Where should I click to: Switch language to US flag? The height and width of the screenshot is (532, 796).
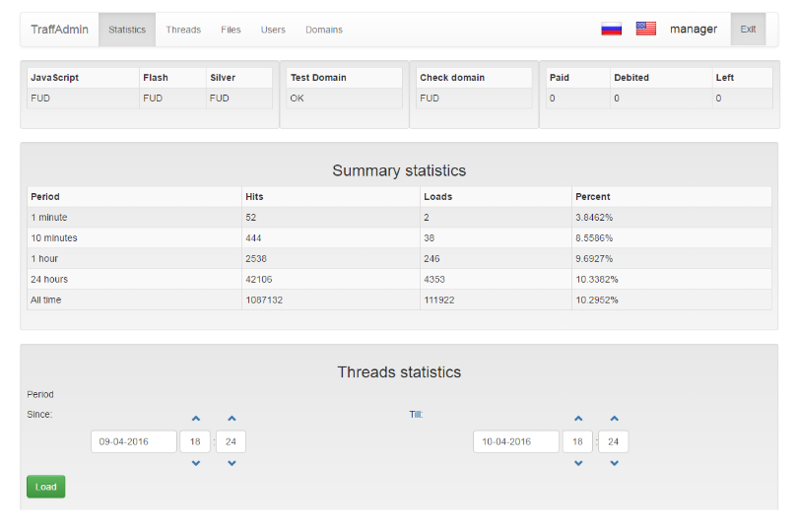(645, 29)
